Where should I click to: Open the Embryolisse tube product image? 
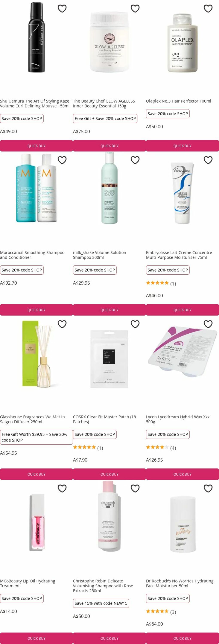click(x=182, y=193)
